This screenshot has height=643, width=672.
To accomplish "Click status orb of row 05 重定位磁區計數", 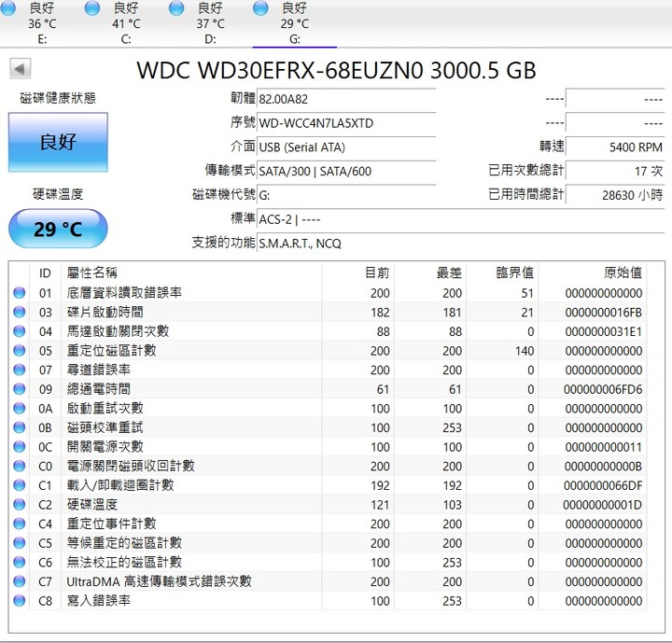I will [20, 351].
